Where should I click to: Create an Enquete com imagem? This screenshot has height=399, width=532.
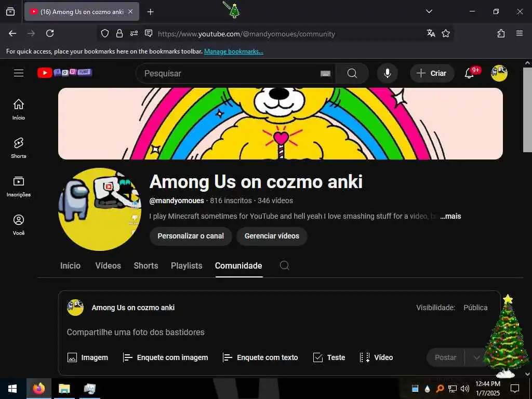coord(166,357)
